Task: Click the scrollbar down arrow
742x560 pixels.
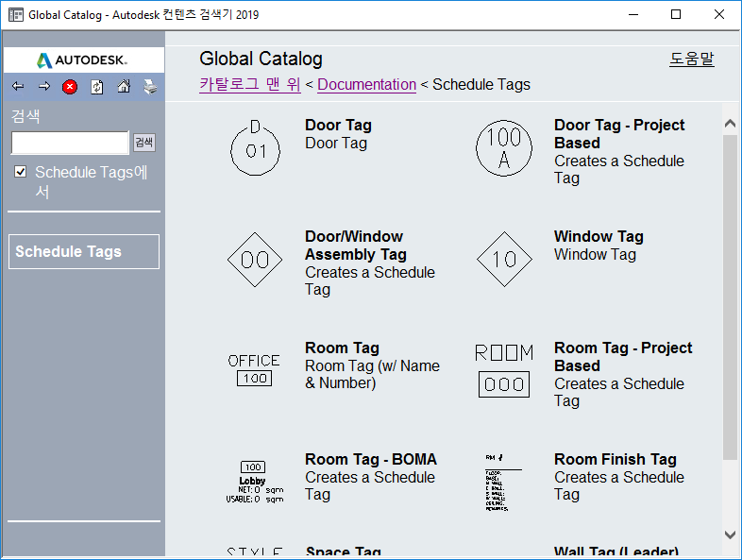Action: [730, 535]
